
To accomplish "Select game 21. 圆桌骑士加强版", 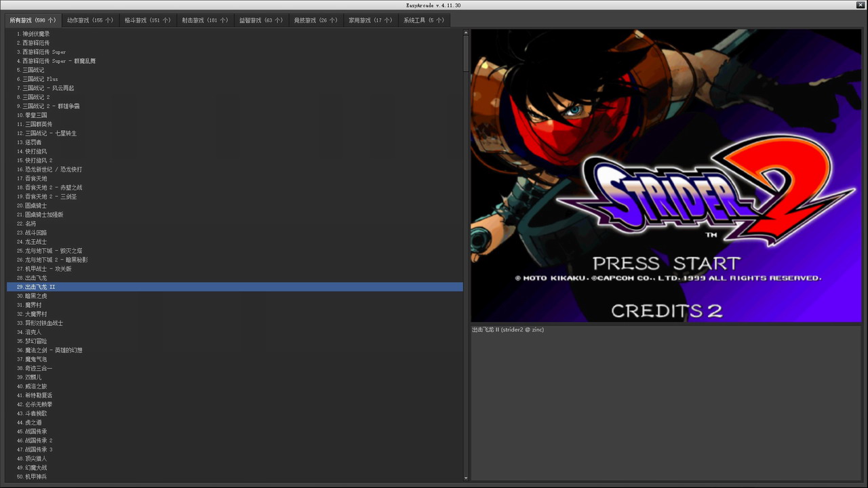I will tap(235, 214).
